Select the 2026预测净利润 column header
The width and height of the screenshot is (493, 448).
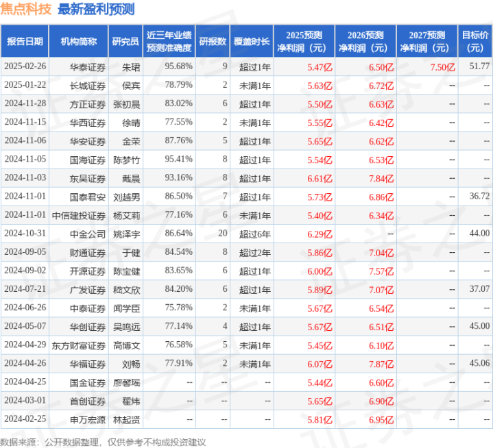[x=365, y=41]
